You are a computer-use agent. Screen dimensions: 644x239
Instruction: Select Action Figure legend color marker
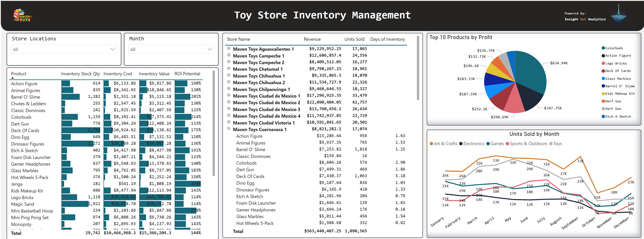coord(603,56)
